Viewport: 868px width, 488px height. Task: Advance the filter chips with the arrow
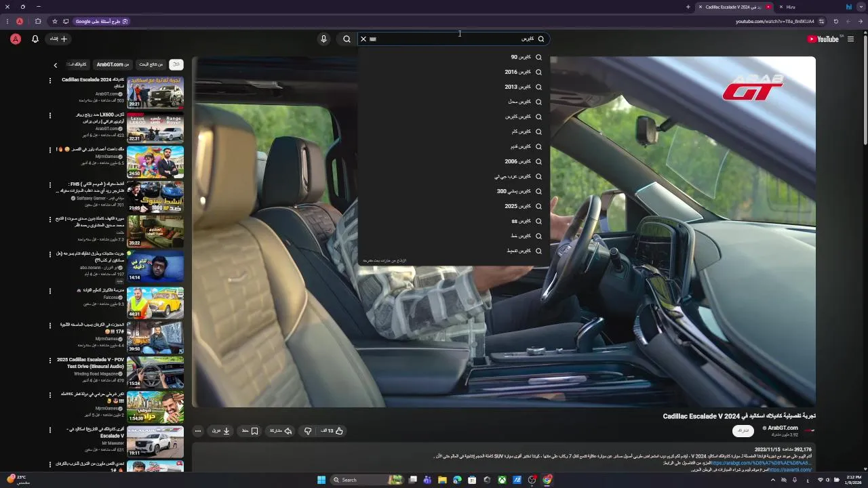click(56, 65)
